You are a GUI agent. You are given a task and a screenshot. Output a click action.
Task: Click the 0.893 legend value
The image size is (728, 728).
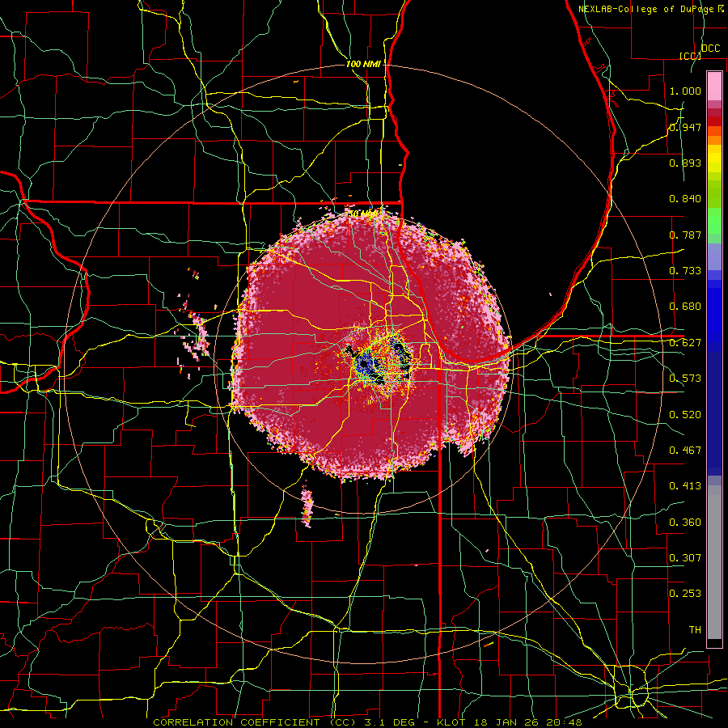(x=685, y=163)
